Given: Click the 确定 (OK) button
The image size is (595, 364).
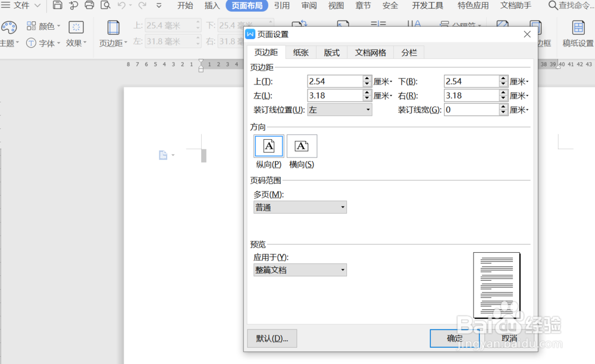Looking at the screenshot, I should pyautogui.click(x=455, y=338).
